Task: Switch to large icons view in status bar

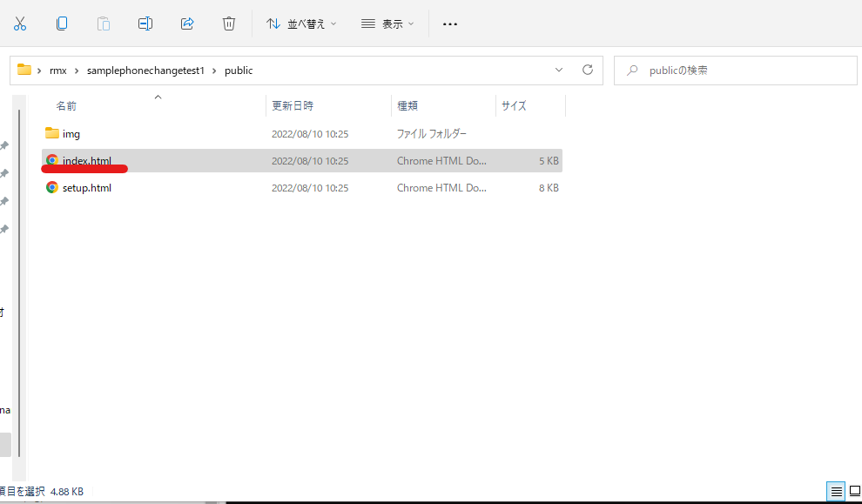Action: tap(854, 491)
